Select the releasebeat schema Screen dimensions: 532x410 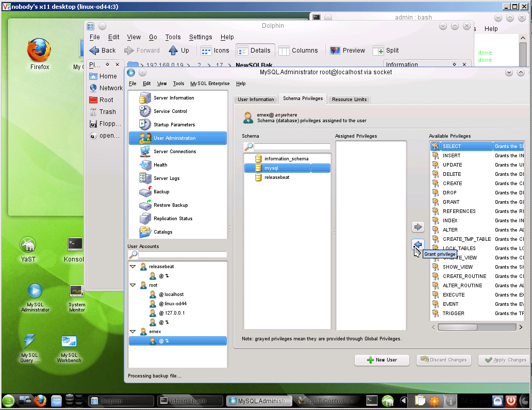[287, 177]
